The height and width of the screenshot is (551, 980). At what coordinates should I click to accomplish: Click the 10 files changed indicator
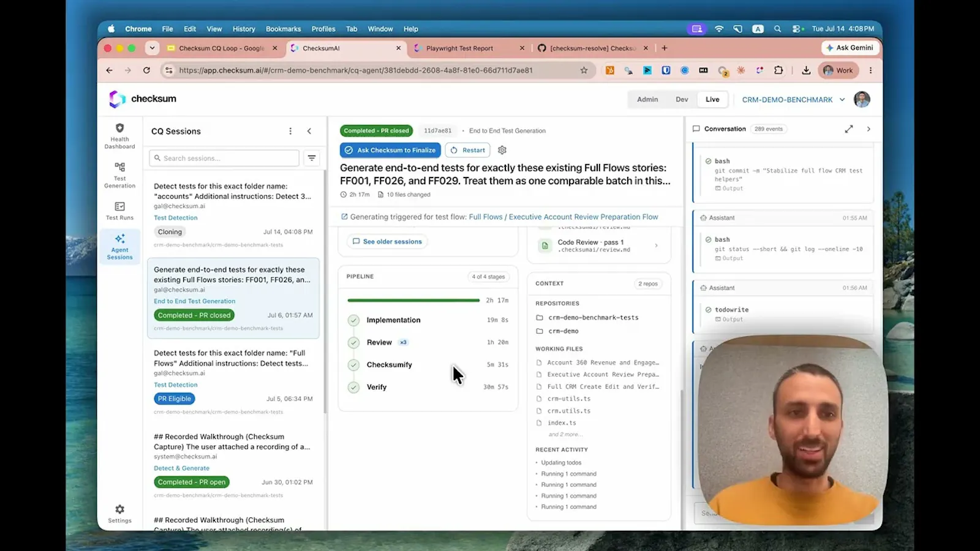tap(404, 195)
